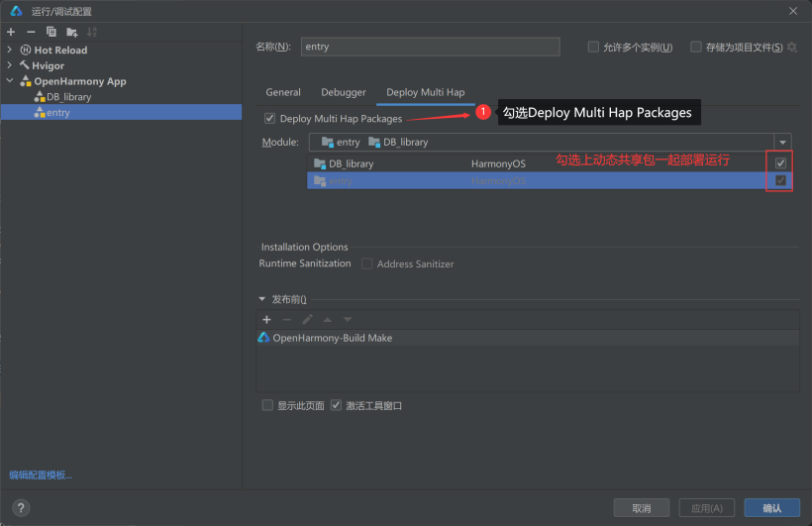Uncheck the DB_library module row checkbox
Image resolution: width=812 pixels, height=526 pixels.
pyautogui.click(x=780, y=163)
